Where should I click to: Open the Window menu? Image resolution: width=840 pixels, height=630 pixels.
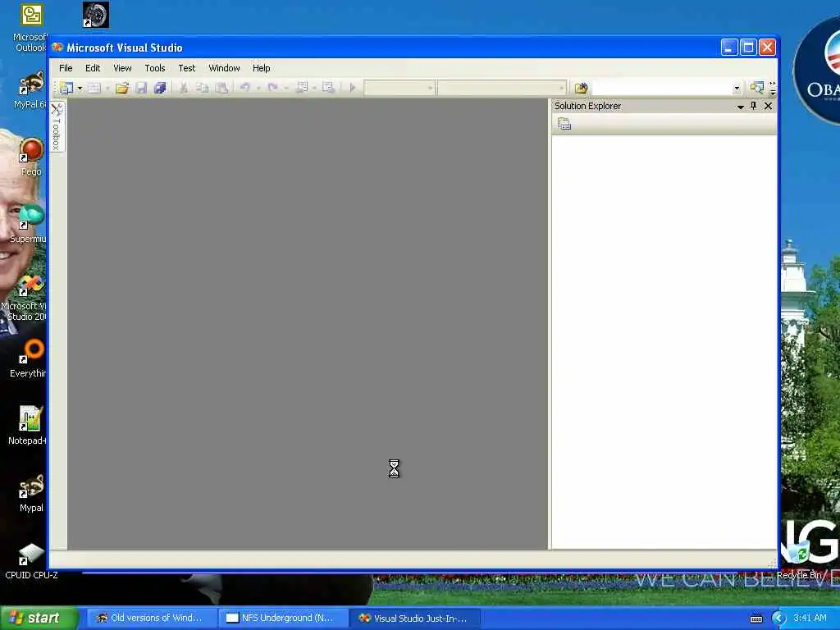pos(224,68)
